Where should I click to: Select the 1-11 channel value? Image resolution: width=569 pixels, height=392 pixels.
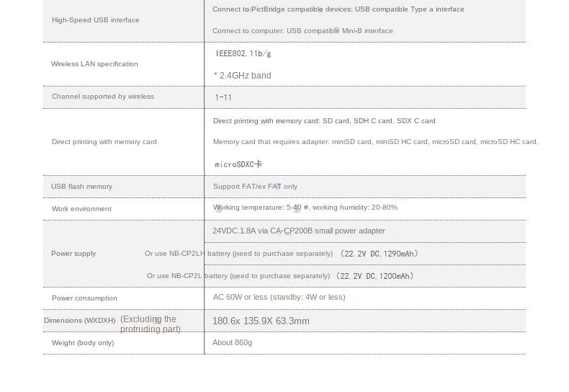[x=223, y=97]
